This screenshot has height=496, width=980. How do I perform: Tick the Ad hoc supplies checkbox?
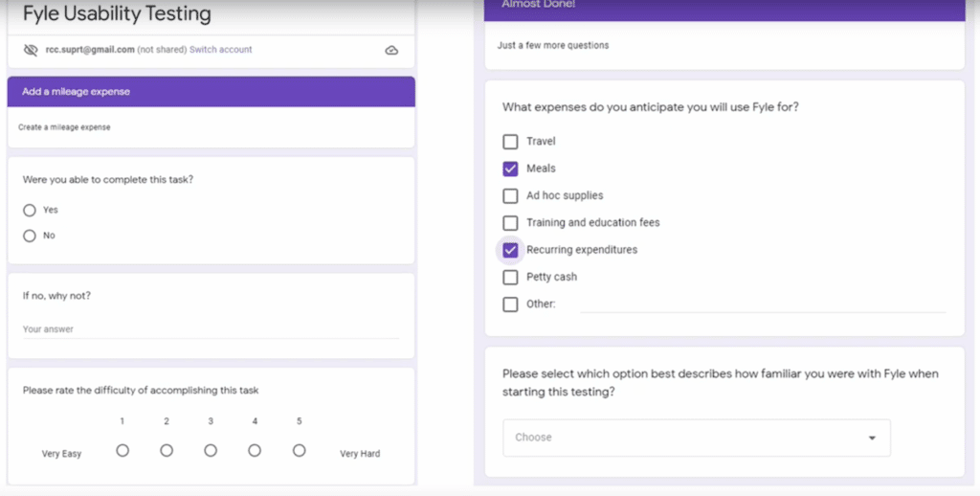click(x=510, y=195)
